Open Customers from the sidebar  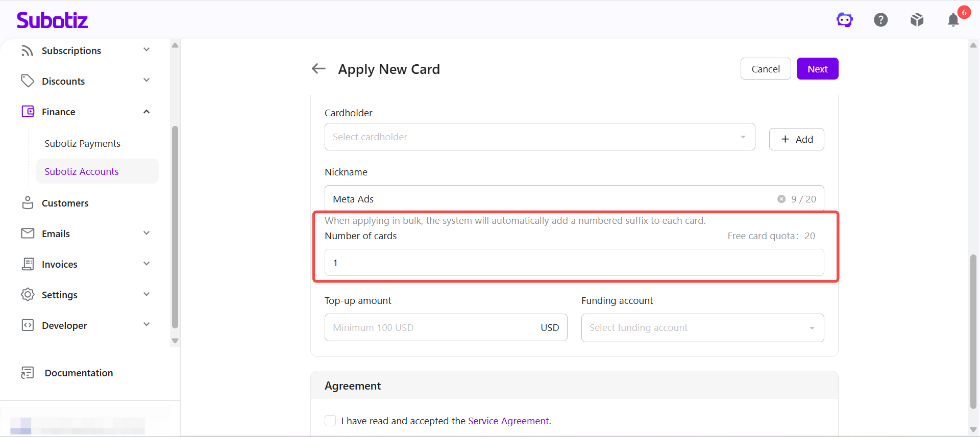(65, 203)
